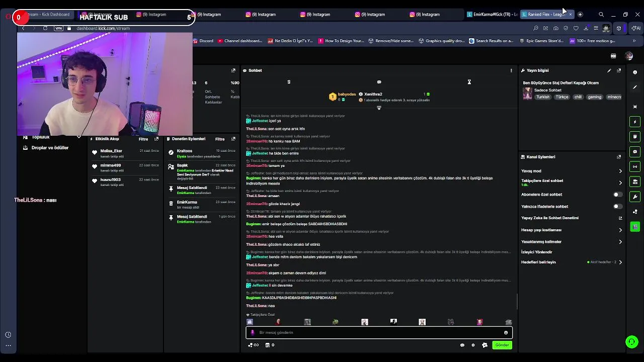This screenshot has width=644, height=362.
Task: Select the Pepe frog emote
Action: (x=336, y=322)
